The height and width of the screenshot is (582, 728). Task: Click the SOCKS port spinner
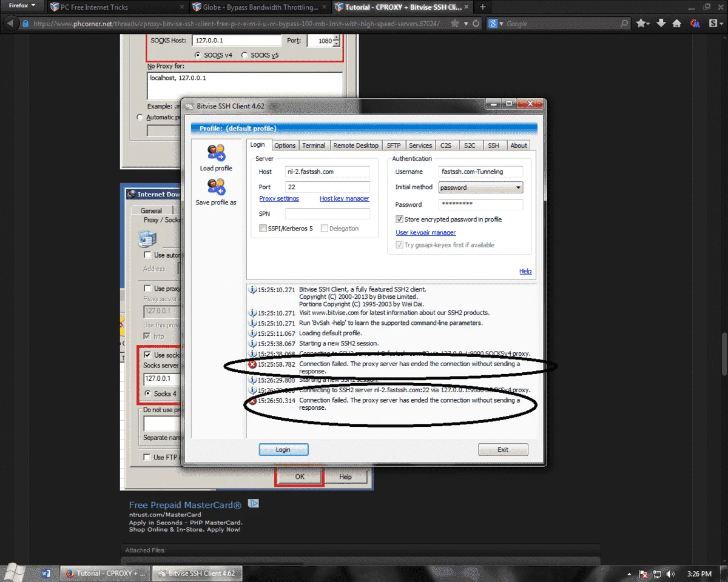[x=337, y=41]
